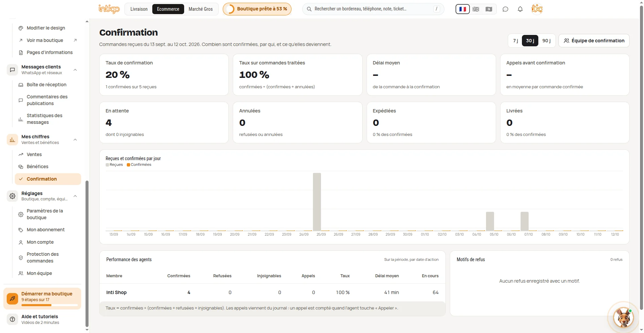Open the profile avatar menu
Image resolution: width=644 pixels, height=333 pixels.
[x=537, y=9]
